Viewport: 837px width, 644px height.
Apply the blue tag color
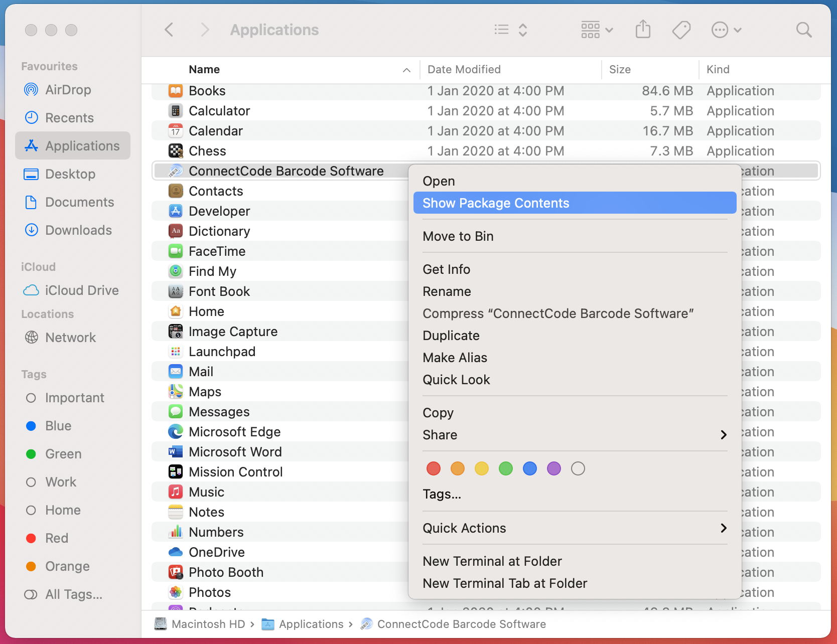pyautogui.click(x=530, y=468)
